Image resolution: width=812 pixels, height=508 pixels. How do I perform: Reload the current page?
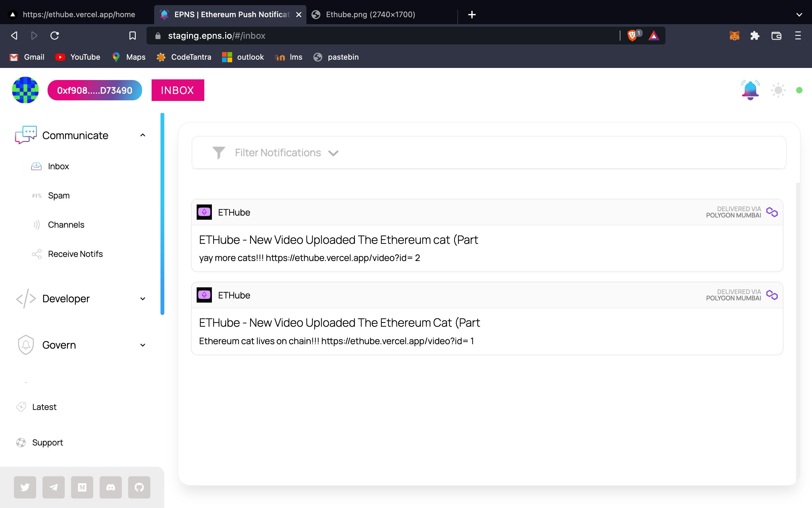(x=55, y=36)
